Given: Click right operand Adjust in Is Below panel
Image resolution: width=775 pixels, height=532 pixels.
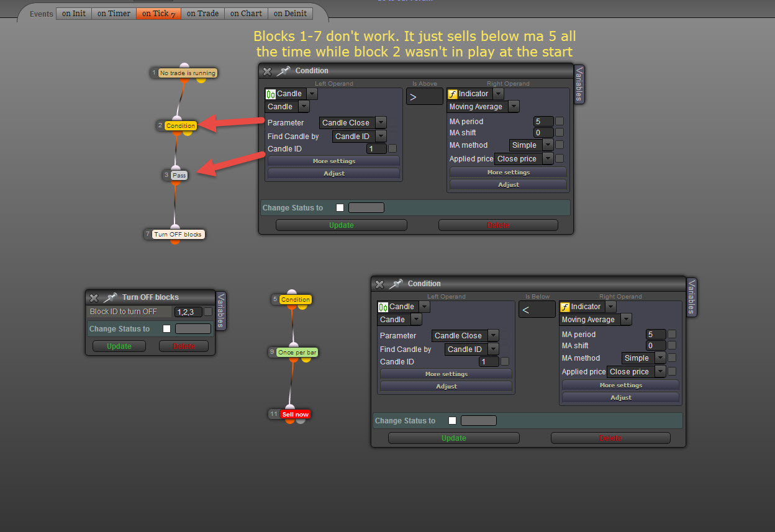Looking at the screenshot, I should pyautogui.click(x=621, y=398).
